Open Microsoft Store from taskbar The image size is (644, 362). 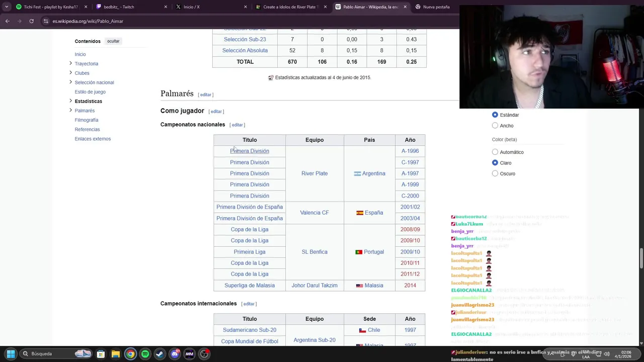(x=101, y=353)
